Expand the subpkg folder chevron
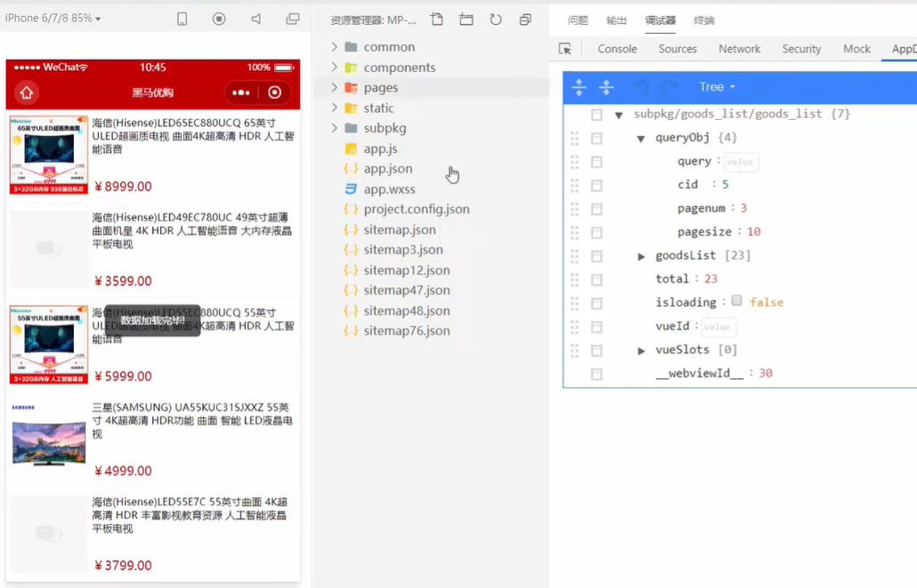 pos(334,128)
